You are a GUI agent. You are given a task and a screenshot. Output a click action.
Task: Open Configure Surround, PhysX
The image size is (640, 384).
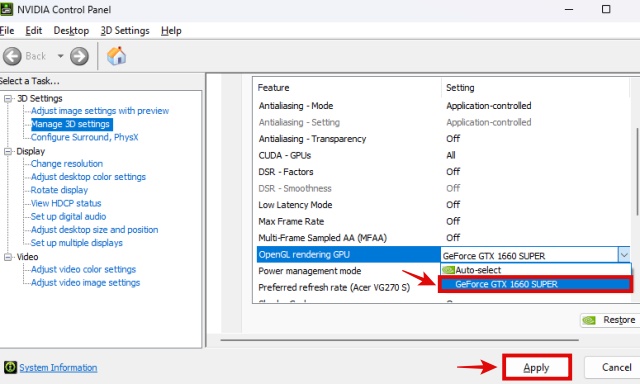coord(84,137)
